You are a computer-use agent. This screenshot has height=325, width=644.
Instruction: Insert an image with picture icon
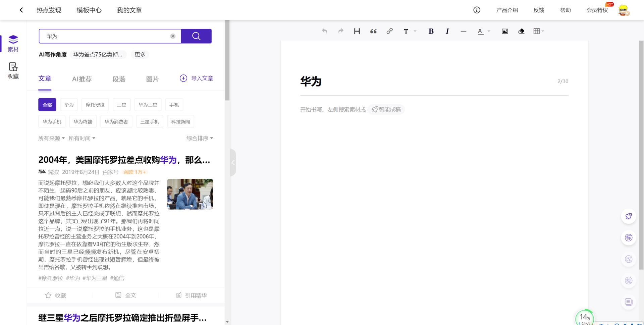tap(505, 31)
